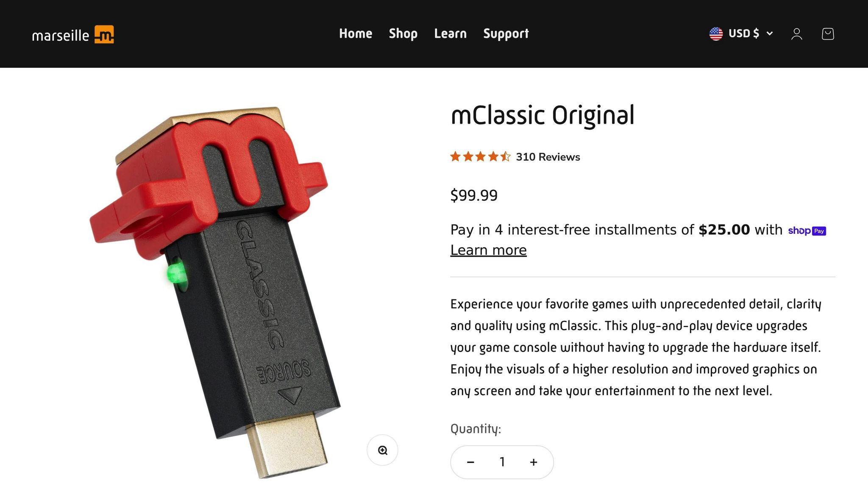Viewport: 868px width, 488px height.
Task: Decrease quantity with the minus button
Action: (x=471, y=462)
